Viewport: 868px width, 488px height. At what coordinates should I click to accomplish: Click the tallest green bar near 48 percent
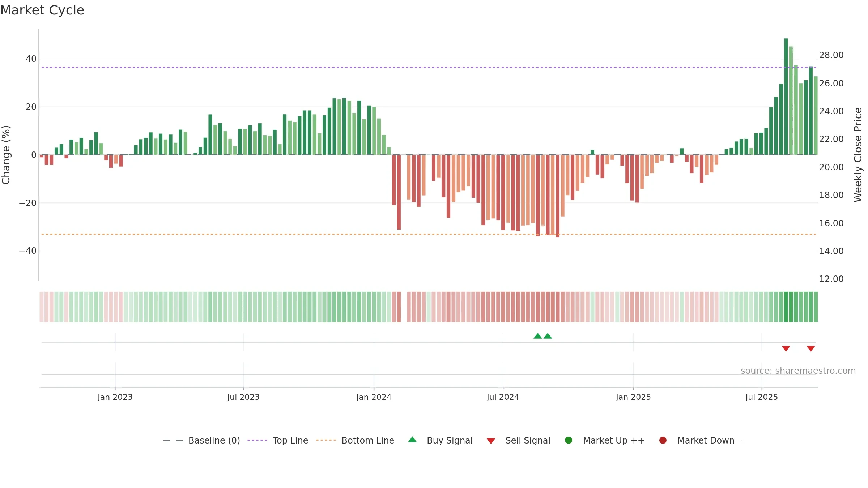pos(786,97)
